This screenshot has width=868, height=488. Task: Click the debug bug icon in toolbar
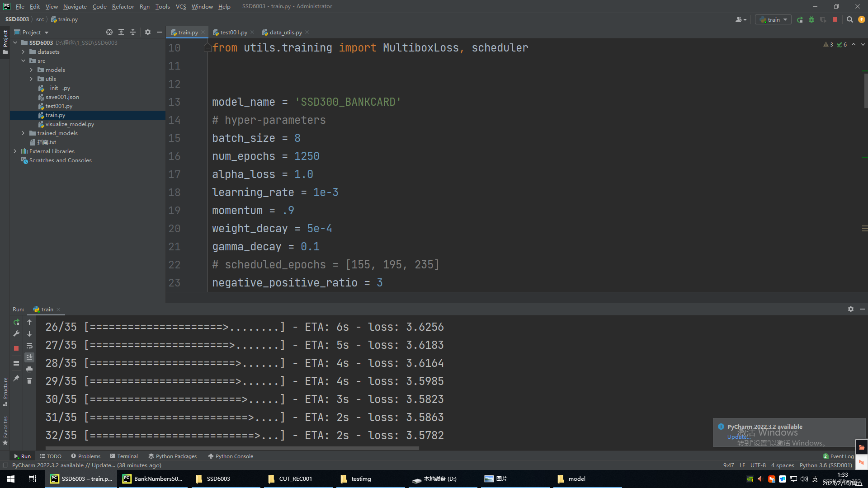coord(811,19)
